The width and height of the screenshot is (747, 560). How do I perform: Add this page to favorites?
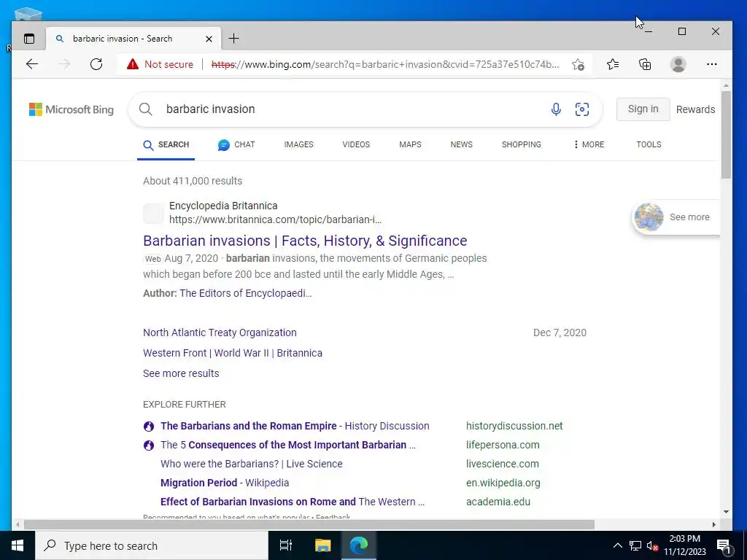578,64
